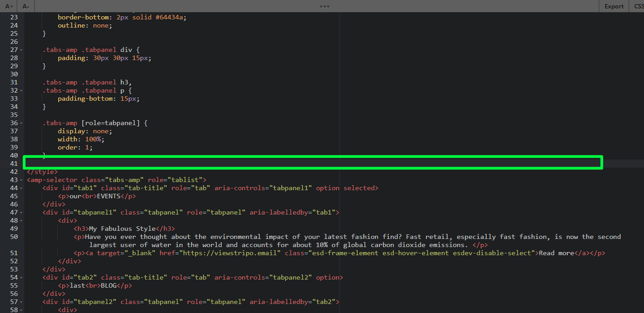Image resolution: width=644 pixels, height=313 pixels.
Task: Click the selected attribute on the tab1 div
Action: (x=361, y=188)
